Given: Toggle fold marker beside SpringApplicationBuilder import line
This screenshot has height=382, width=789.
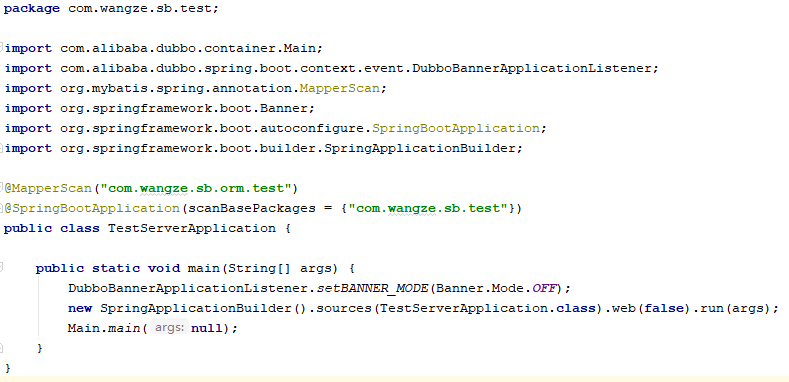Looking at the screenshot, I should tap(2, 148).
